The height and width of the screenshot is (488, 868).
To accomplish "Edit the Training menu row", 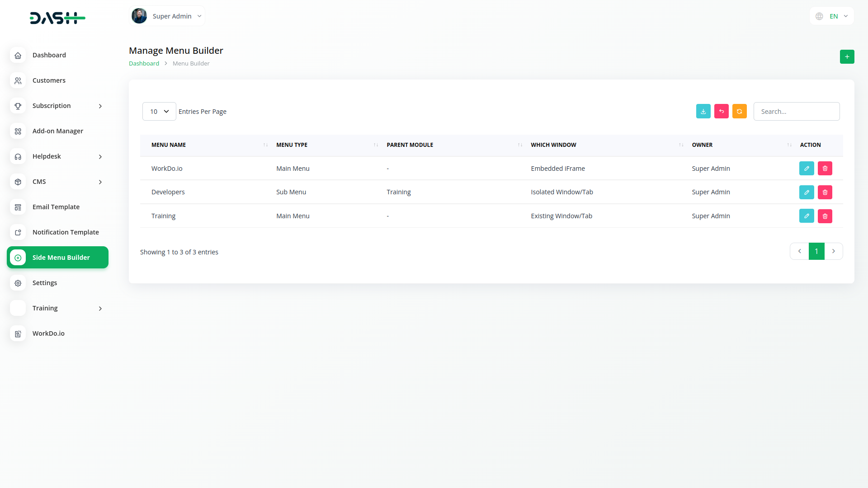I will (807, 216).
